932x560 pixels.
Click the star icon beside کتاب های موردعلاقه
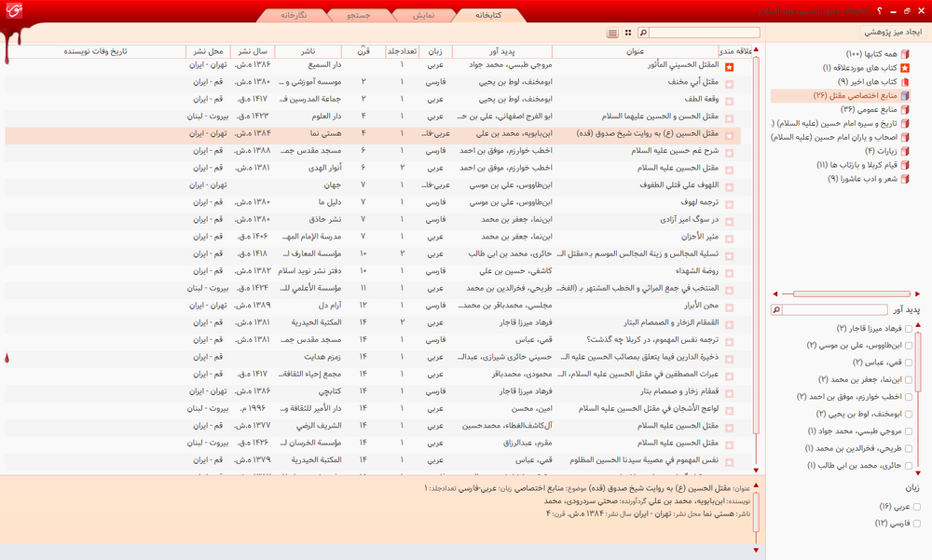tap(905, 68)
